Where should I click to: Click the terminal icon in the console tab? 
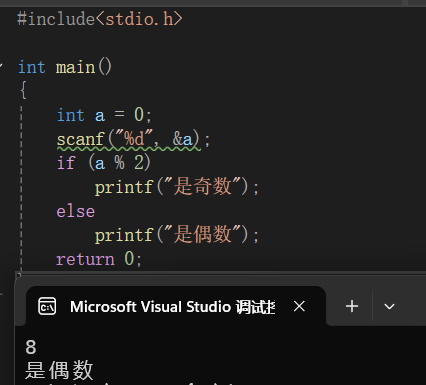pos(47,306)
